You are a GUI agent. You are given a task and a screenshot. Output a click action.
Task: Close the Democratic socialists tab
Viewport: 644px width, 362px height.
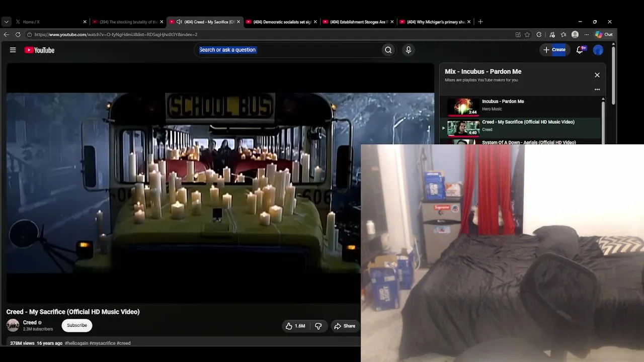(315, 22)
